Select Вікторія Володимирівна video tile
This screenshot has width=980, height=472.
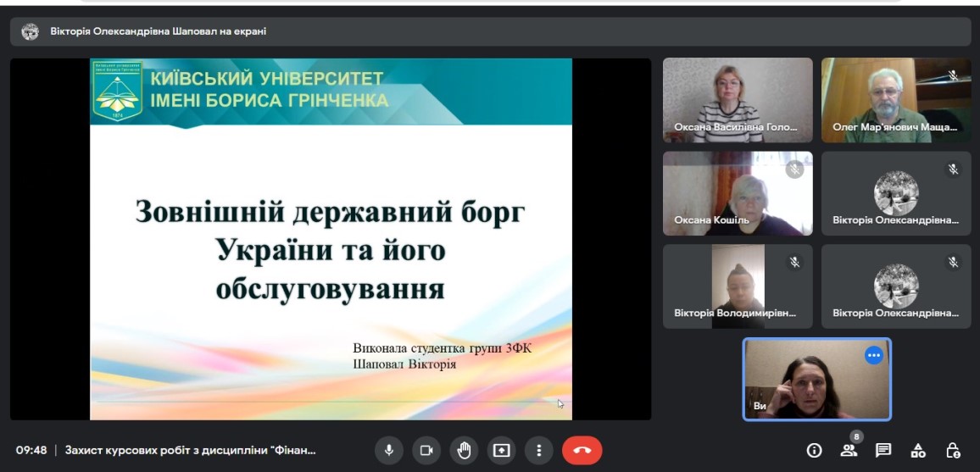(x=738, y=286)
